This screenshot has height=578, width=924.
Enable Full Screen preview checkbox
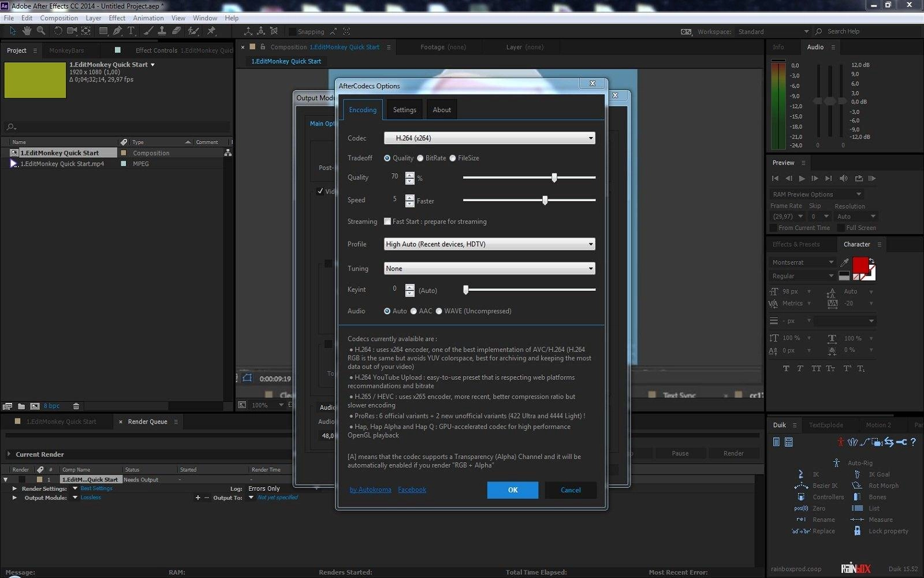841,228
